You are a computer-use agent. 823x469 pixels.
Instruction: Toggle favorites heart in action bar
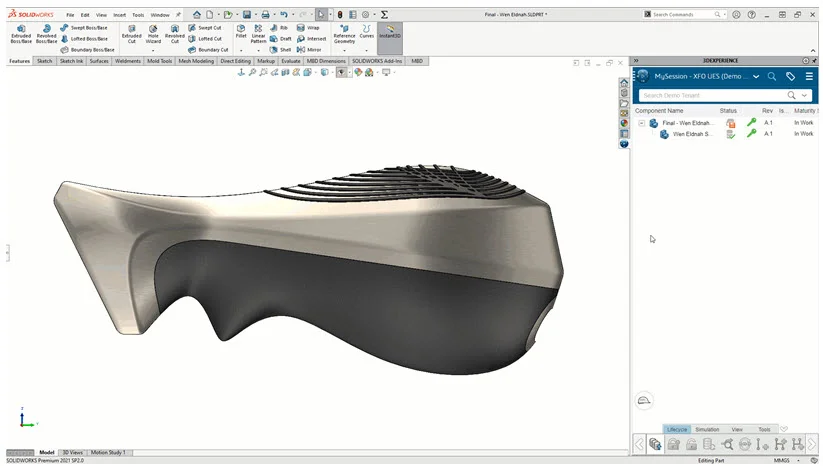pyautogui.click(x=785, y=429)
